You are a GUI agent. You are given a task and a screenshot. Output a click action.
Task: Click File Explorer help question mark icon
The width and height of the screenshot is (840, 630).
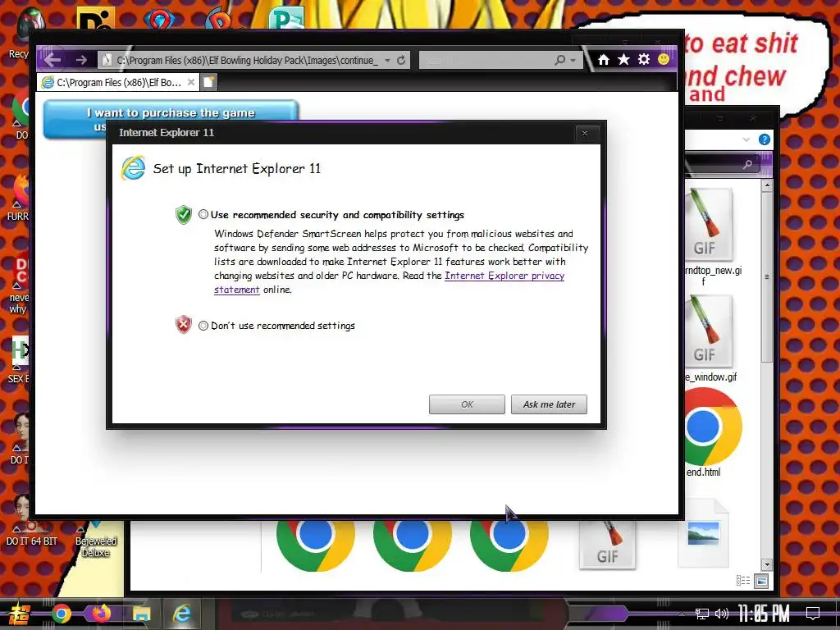tap(765, 139)
